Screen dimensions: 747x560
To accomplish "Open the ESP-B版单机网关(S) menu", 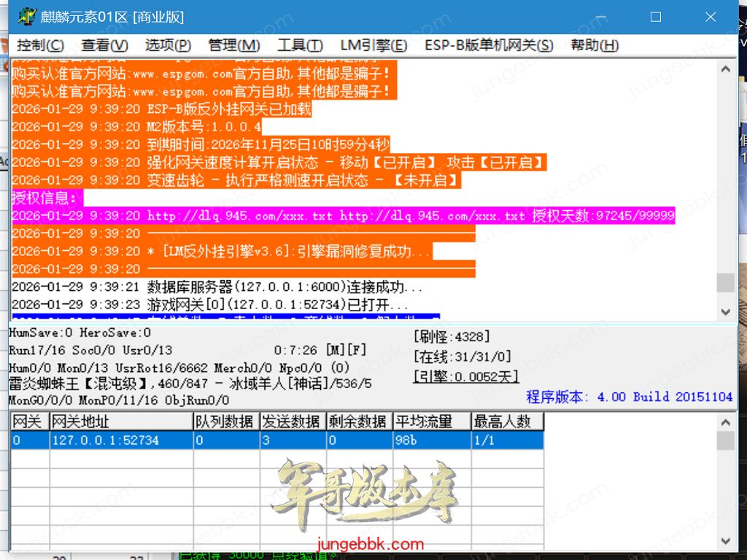I will 489,45.
